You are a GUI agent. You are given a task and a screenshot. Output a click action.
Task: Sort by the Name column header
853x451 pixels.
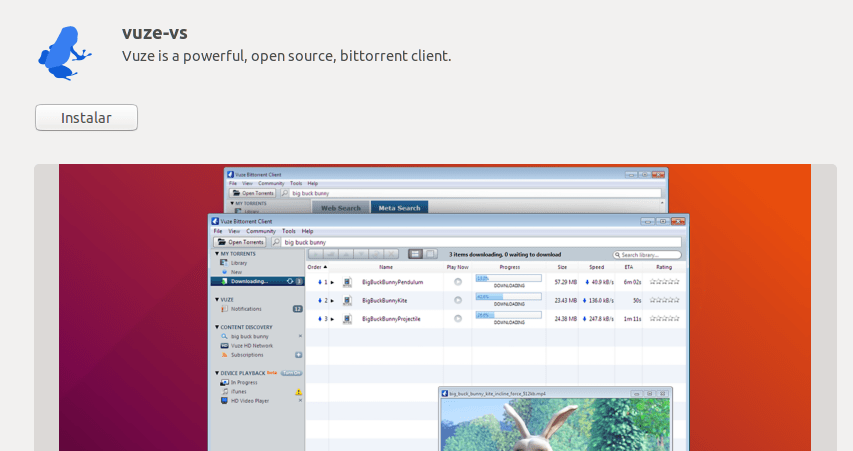coord(386,267)
